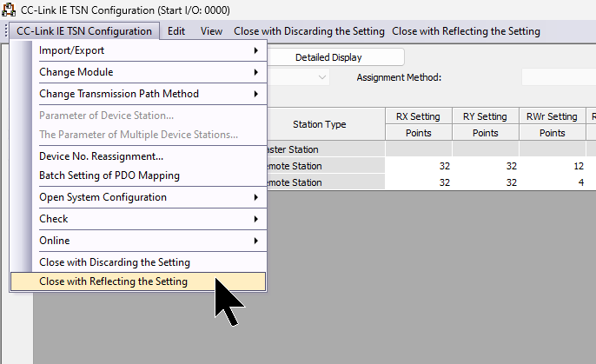This screenshot has width=596, height=364.
Task: Choose Batch Setting of PDO Mapping
Action: tap(109, 175)
